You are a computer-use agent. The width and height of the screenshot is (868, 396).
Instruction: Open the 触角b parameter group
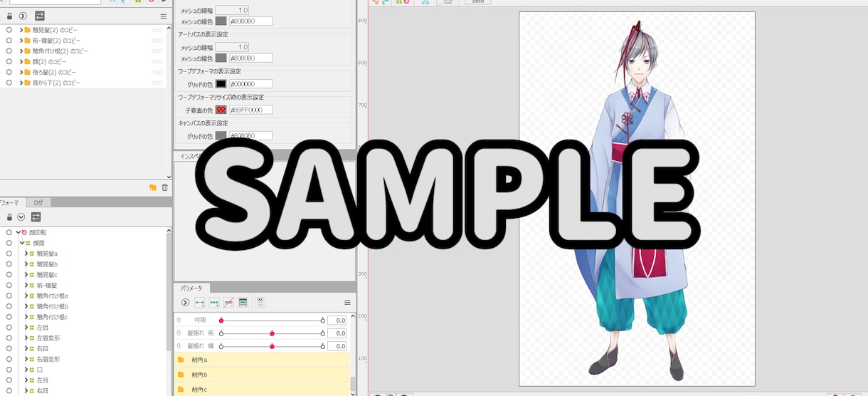click(262, 375)
